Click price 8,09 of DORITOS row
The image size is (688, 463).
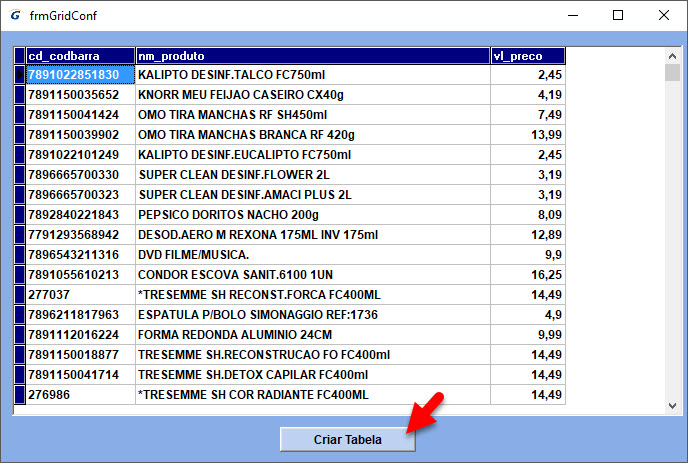coord(528,215)
